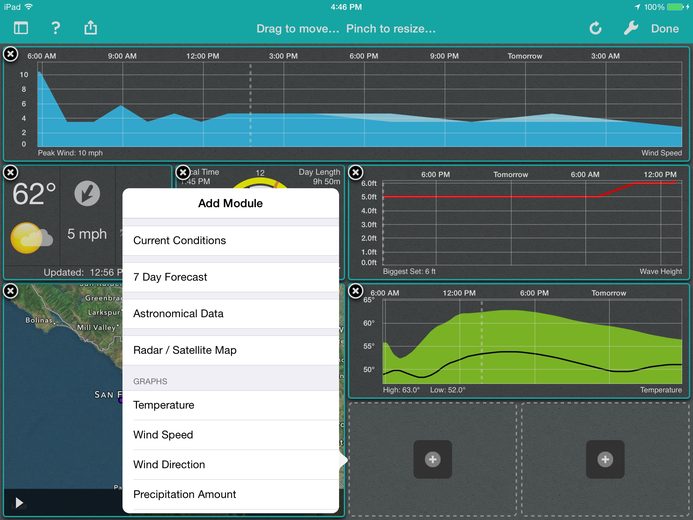Tap the share icon in toolbar

91,27
